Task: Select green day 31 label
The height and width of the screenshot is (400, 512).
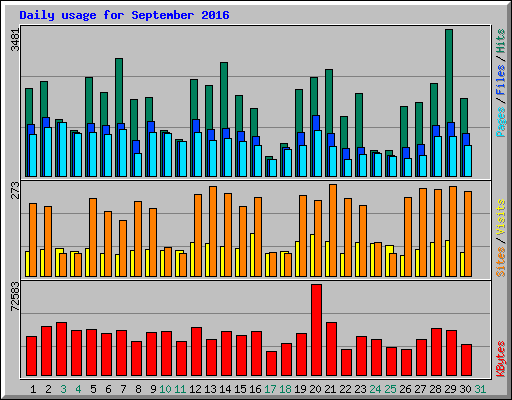Action: click(480, 389)
